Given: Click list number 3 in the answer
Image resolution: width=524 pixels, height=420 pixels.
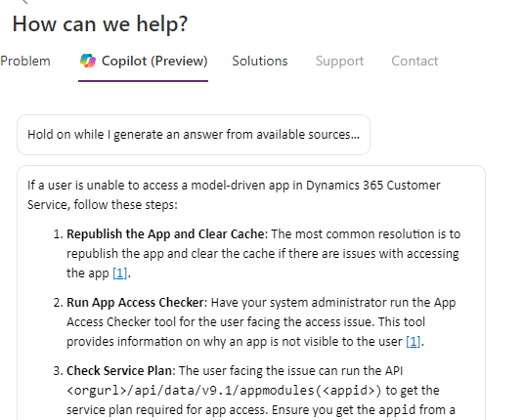Looking at the screenshot, I should [58, 371].
